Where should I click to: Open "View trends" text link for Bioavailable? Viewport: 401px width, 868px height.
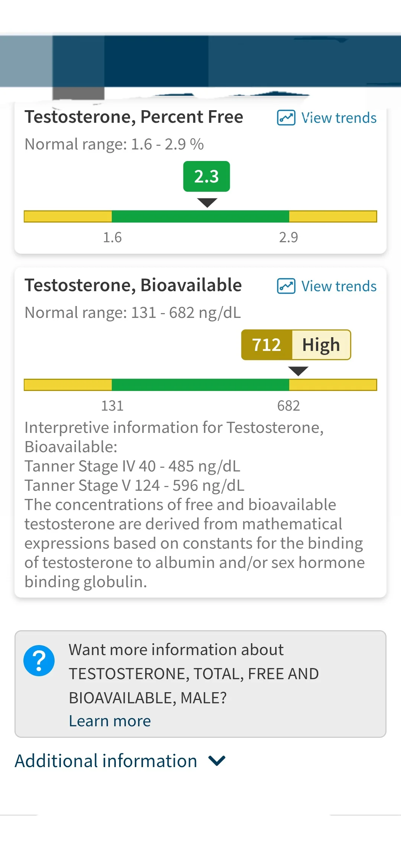tap(339, 286)
